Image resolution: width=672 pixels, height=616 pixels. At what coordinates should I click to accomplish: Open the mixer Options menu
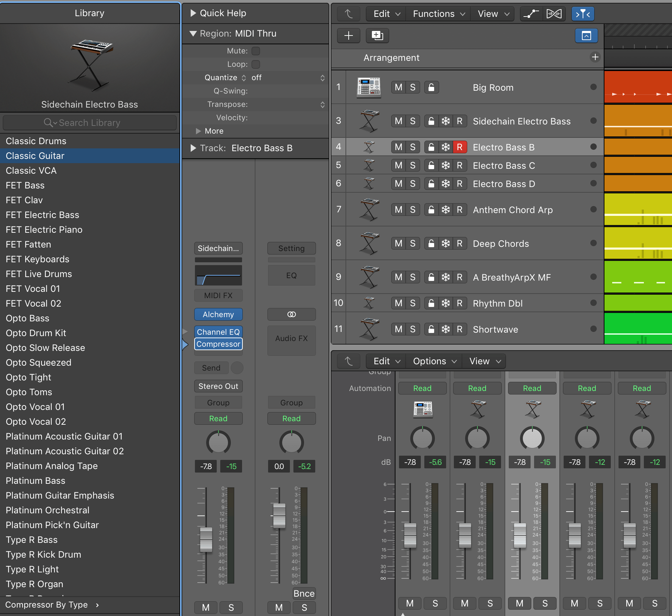[435, 361]
